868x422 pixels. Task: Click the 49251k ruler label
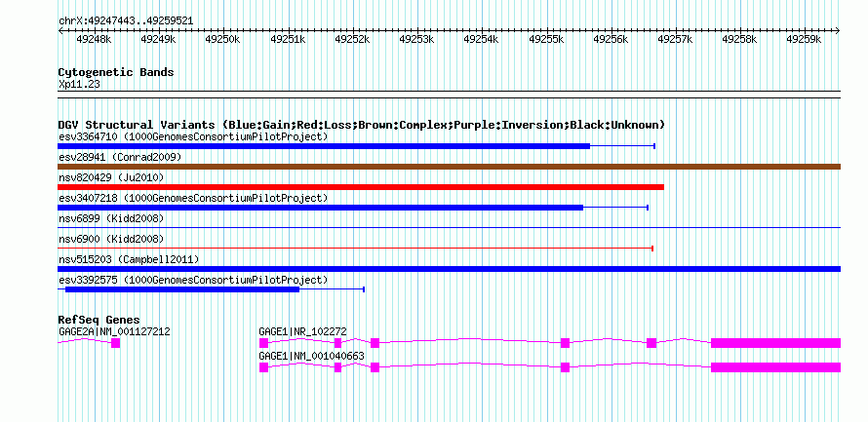pos(288,39)
